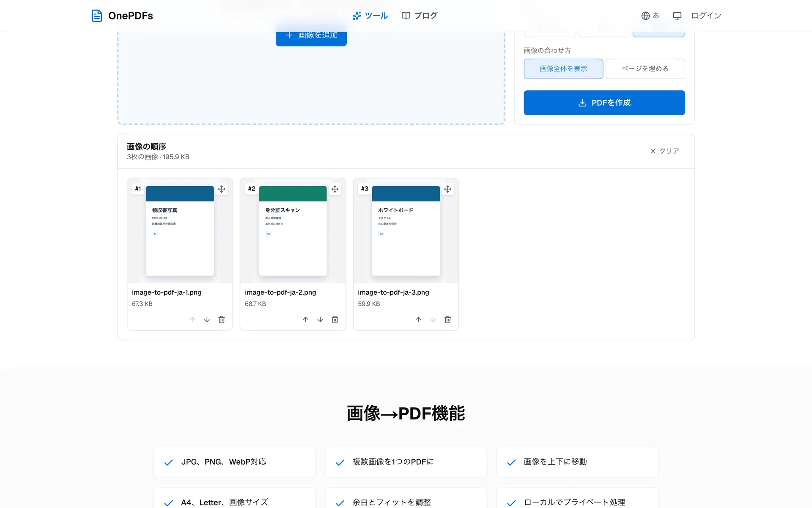The image size is (812, 508).
Task: Click the 画像を上下に移動 feature card
Action: click(577, 462)
